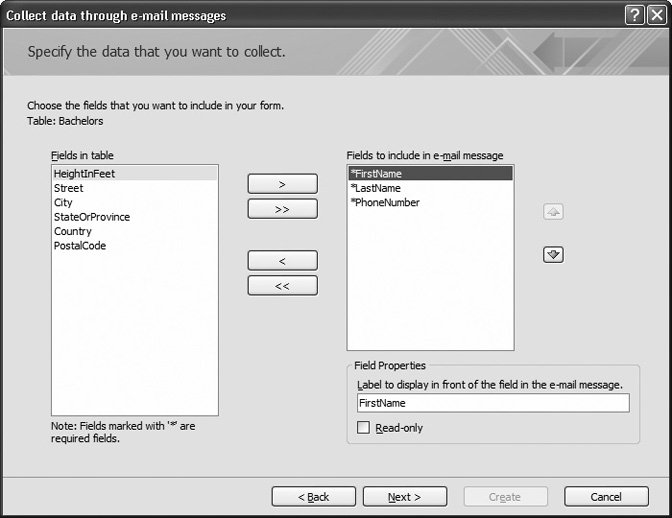The width and height of the screenshot is (672, 518).
Task: Close the Collect data dialog window
Action: click(655, 15)
